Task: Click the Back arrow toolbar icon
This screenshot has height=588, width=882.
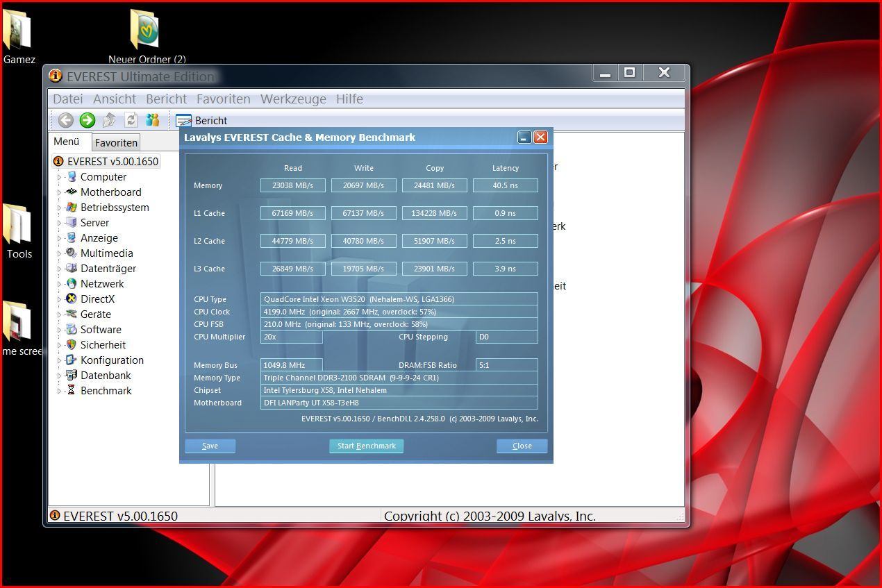Action: [x=65, y=120]
